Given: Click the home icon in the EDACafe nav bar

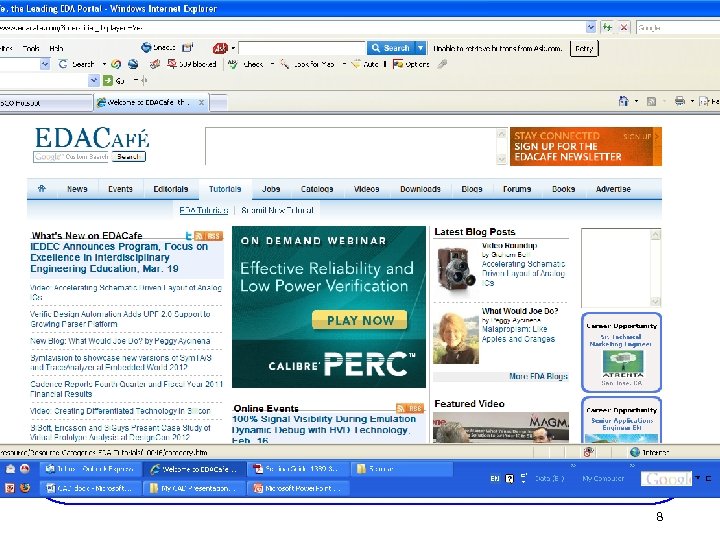Looking at the screenshot, I should (x=42, y=188).
